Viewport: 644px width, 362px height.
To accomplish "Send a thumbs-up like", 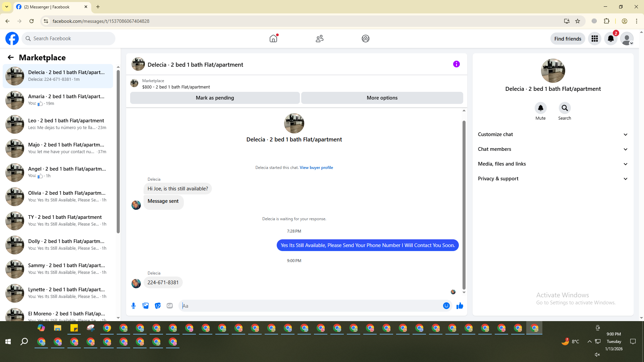I will [x=460, y=306].
